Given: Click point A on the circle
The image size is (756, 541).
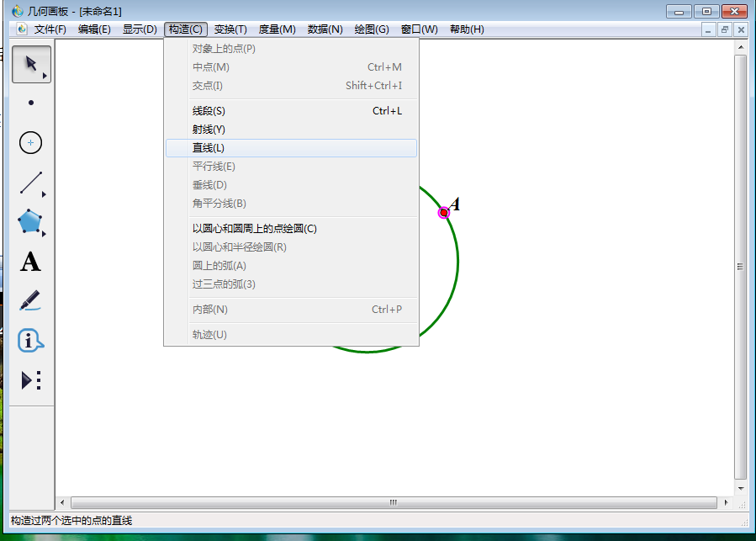Looking at the screenshot, I should click(x=443, y=213).
